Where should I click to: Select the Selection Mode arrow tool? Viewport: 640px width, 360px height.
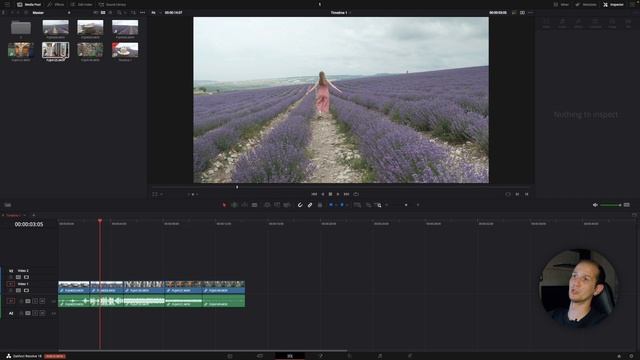coord(224,205)
